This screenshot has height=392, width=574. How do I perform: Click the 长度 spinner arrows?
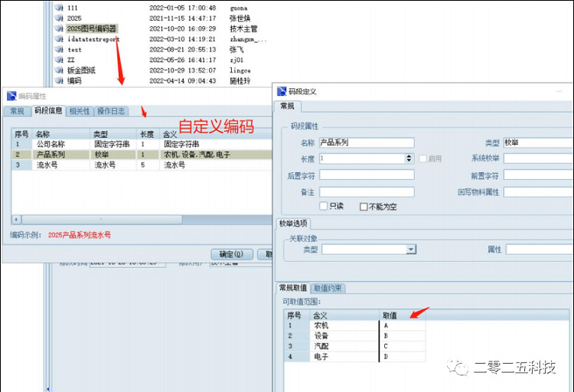409,158
